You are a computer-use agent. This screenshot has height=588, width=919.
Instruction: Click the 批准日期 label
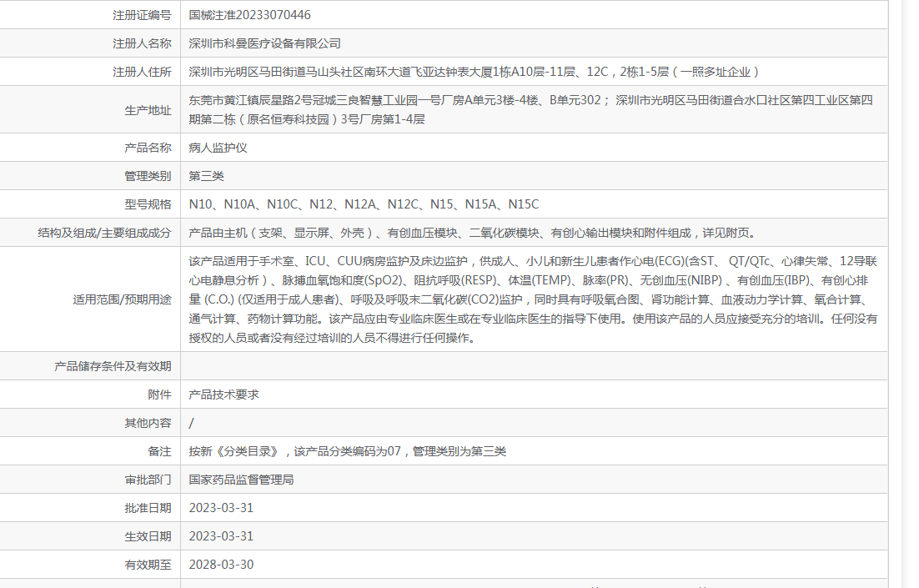pyautogui.click(x=148, y=508)
